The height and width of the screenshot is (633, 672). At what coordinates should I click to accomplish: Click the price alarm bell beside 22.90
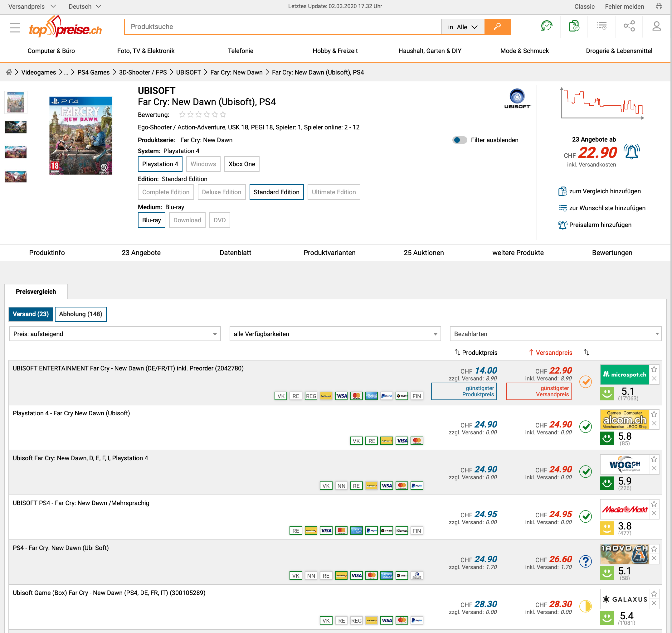click(x=631, y=152)
